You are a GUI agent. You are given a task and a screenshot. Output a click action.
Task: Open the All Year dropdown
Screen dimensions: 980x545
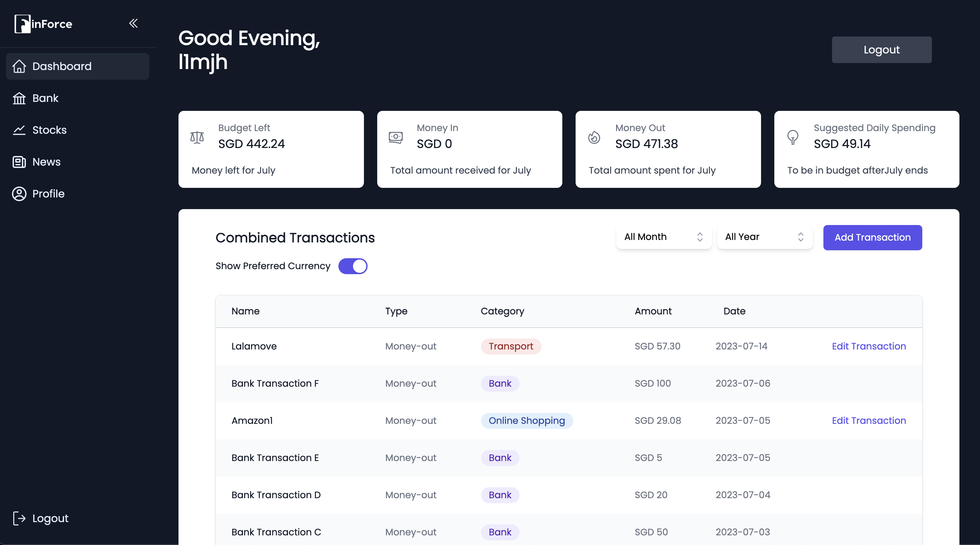click(764, 237)
